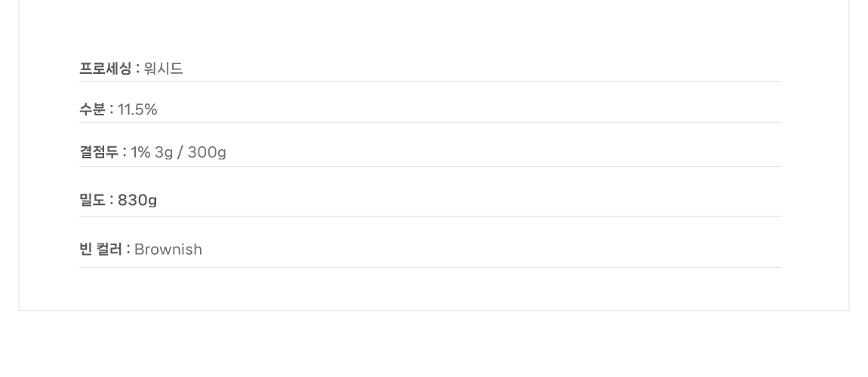Image resolution: width=868 pixels, height=377 pixels.
Task: Click the slash between 3g and 300g
Action: pos(180,152)
